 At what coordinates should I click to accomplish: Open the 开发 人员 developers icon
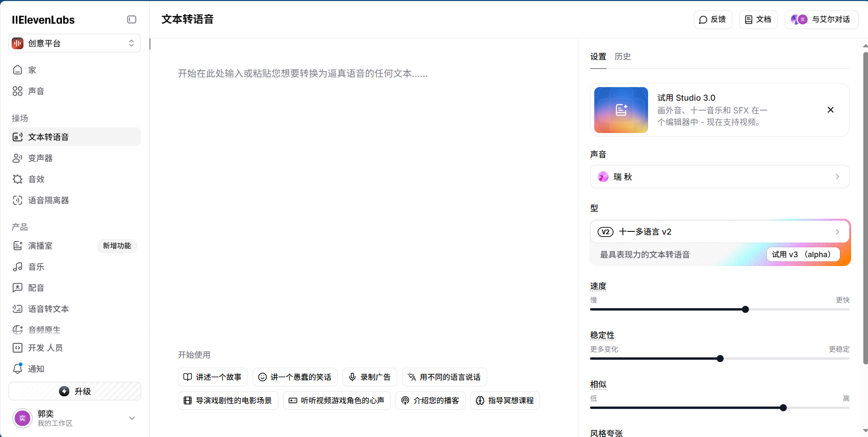pos(17,348)
